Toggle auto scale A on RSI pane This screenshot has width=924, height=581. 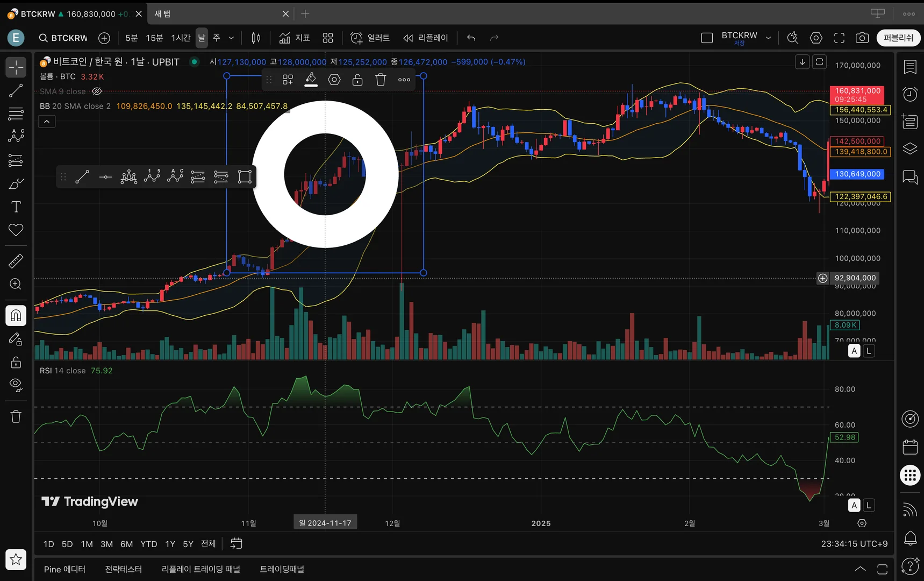(x=854, y=505)
